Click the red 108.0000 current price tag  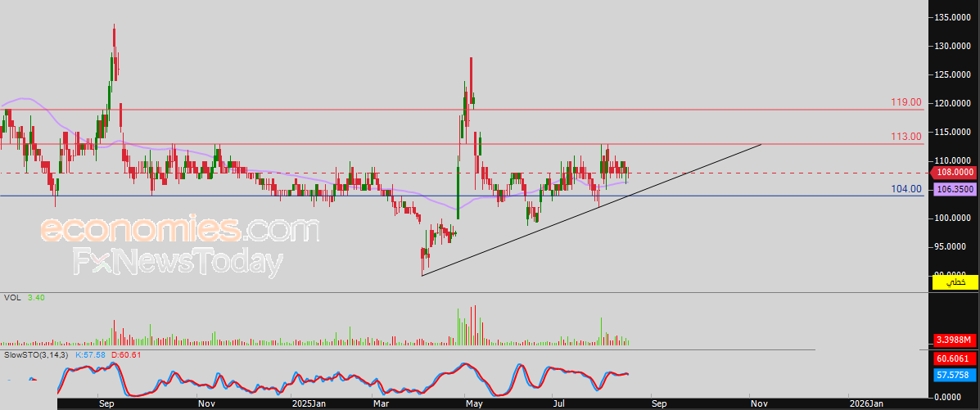coord(955,173)
